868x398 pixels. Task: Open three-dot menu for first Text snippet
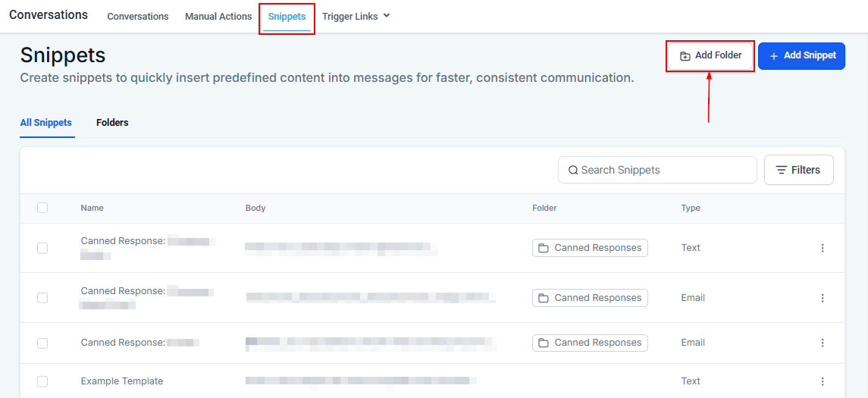823,248
